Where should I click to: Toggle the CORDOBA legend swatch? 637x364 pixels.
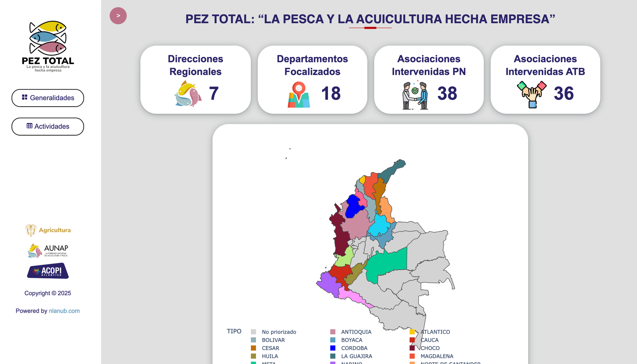[x=333, y=348]
